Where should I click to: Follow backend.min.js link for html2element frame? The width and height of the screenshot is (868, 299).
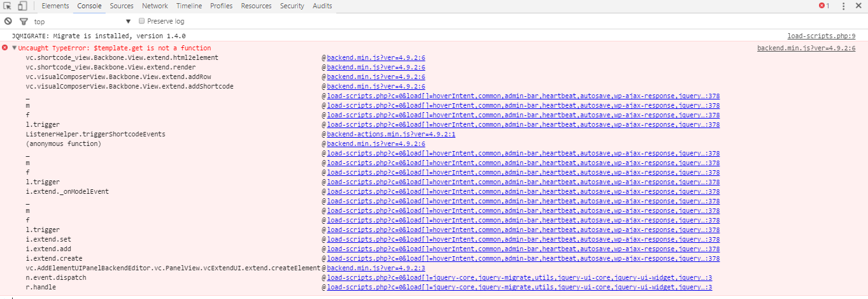376,57
